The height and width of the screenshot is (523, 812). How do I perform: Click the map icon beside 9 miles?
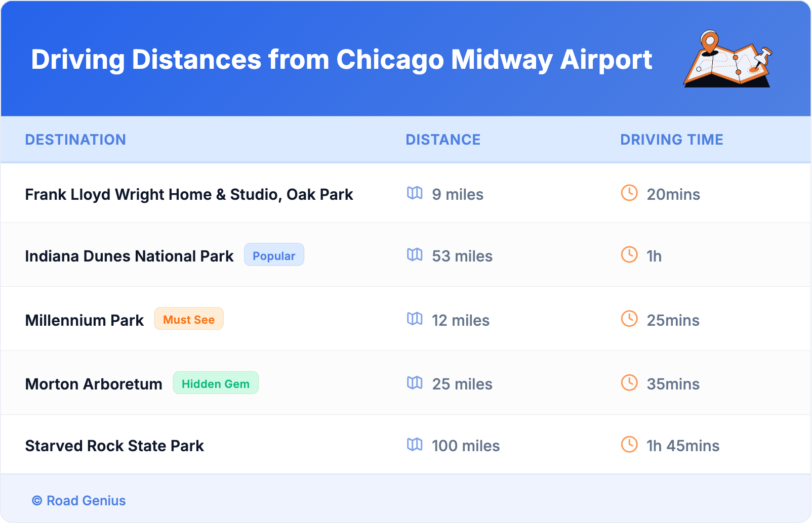415,193
